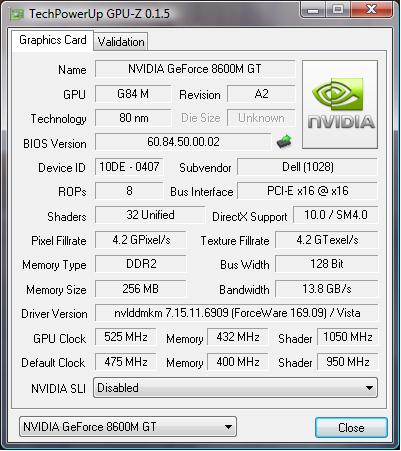This screenshot has height=451, width=401.
Task: Select the Graphics Card tab
Action: coord(53,40)
